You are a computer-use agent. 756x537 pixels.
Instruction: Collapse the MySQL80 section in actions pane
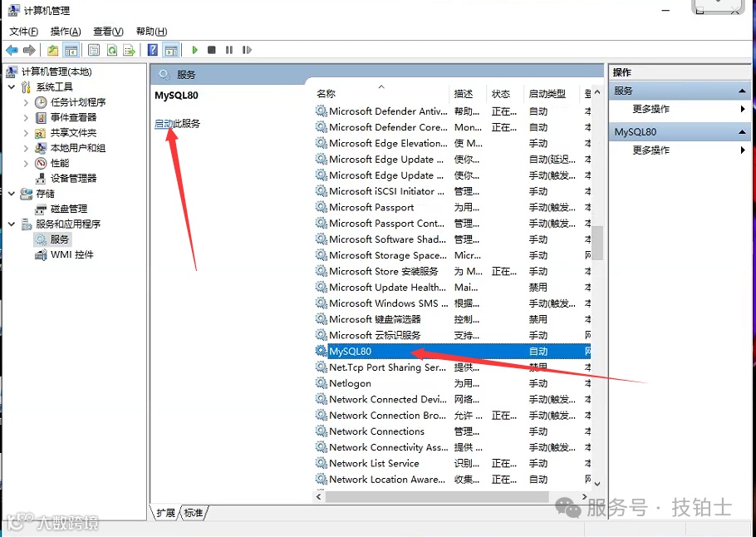(x=742, y=131)
